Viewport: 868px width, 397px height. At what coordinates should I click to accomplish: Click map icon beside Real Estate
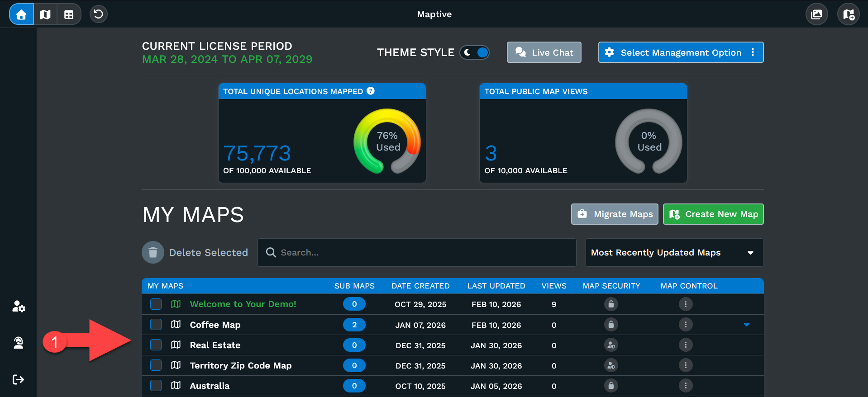[x=176, y=345]
